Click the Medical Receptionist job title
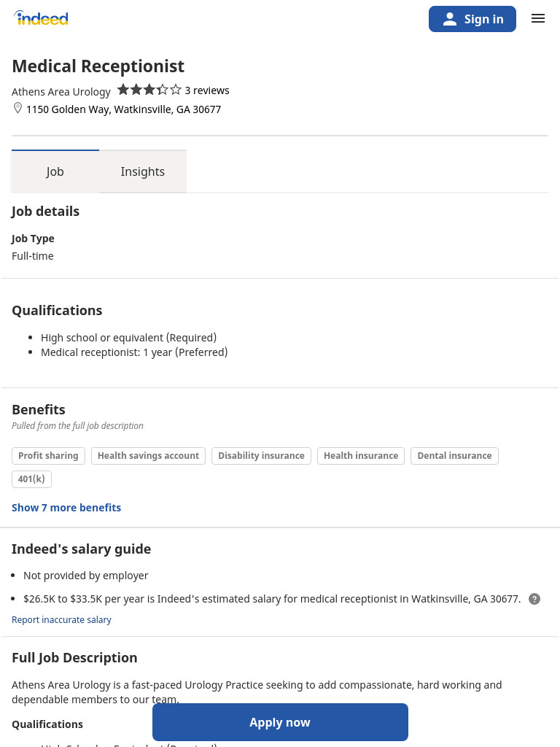Image resolution: width=560 pixels, height=747 pixels. coord(98,66)
